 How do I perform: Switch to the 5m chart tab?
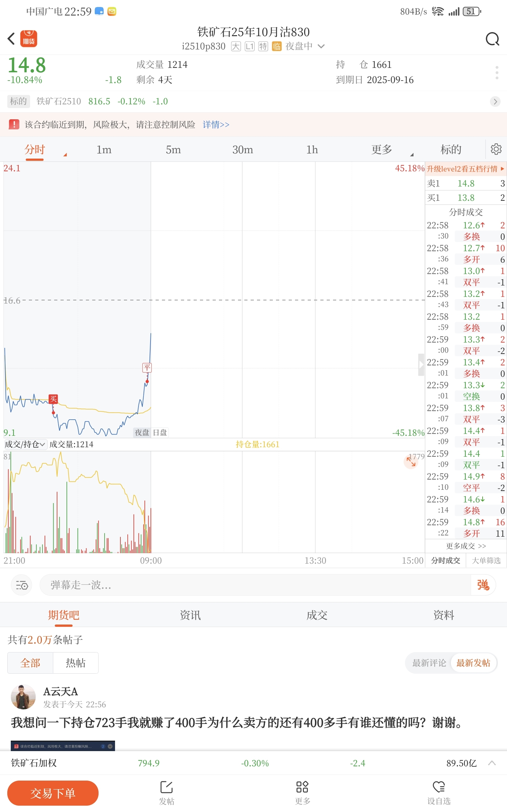tap(173, 149)
